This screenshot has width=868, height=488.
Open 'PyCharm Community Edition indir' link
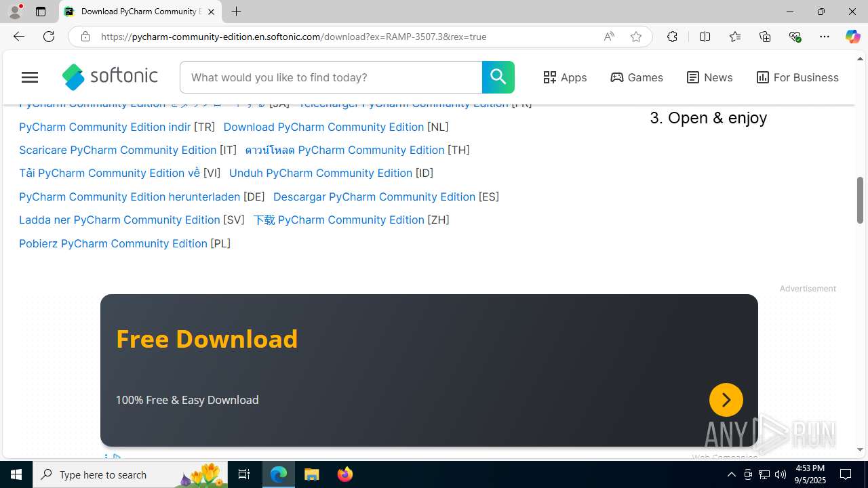[x=104, y=127]
